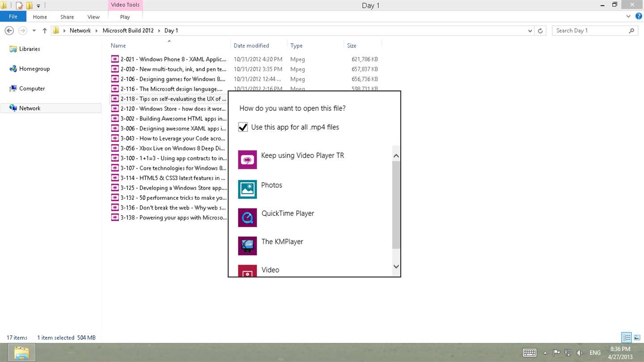Click Day 1 in the address breadcrumb

(x=171, y=30)
